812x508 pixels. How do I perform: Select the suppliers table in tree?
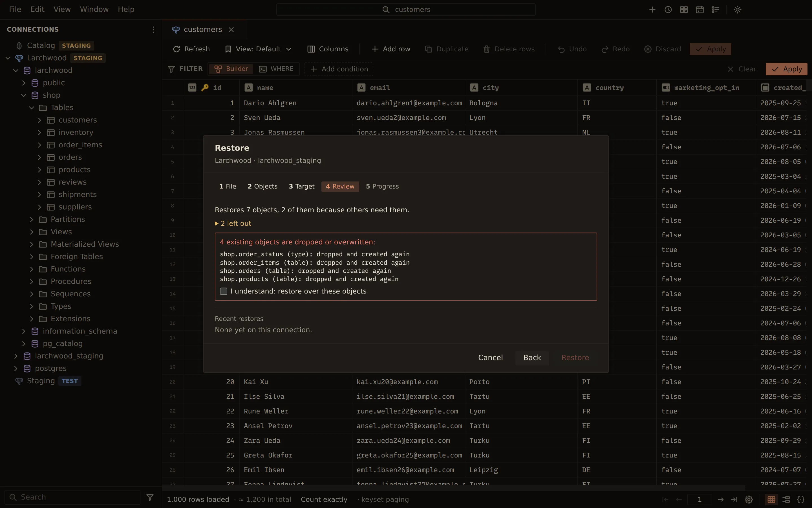[75, 207]
